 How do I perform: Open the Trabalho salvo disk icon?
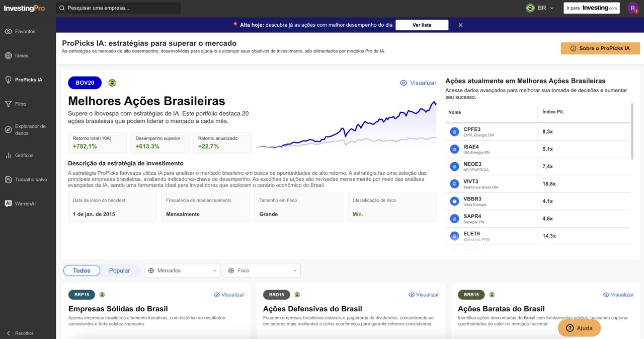coord(8,179)
